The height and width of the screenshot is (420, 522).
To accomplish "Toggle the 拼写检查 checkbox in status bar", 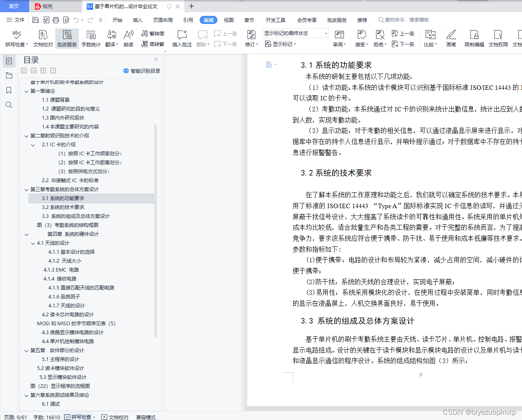I will pos(67,417).
